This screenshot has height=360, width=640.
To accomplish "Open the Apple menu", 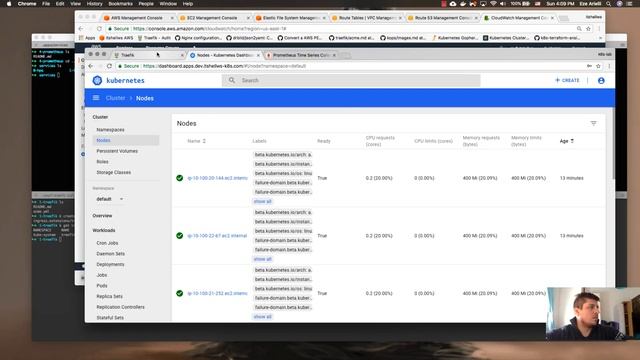I will click(9, 4).
